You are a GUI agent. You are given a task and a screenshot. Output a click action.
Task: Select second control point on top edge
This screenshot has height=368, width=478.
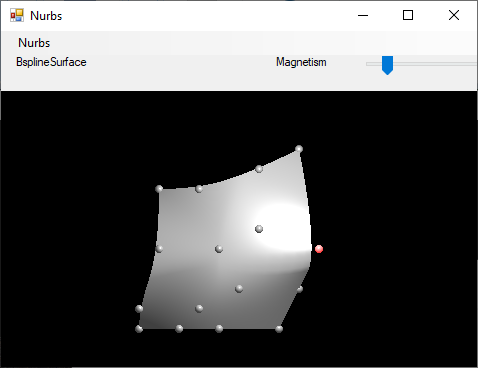pos(199,189)
